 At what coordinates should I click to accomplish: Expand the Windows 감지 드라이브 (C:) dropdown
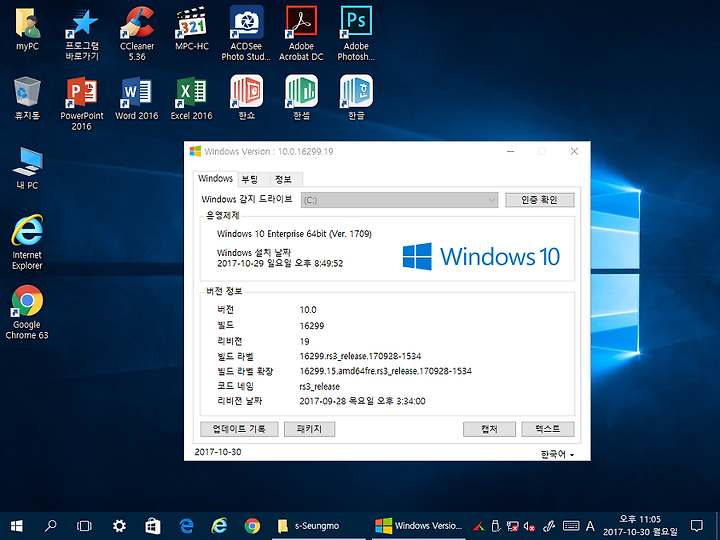[399, 200]
